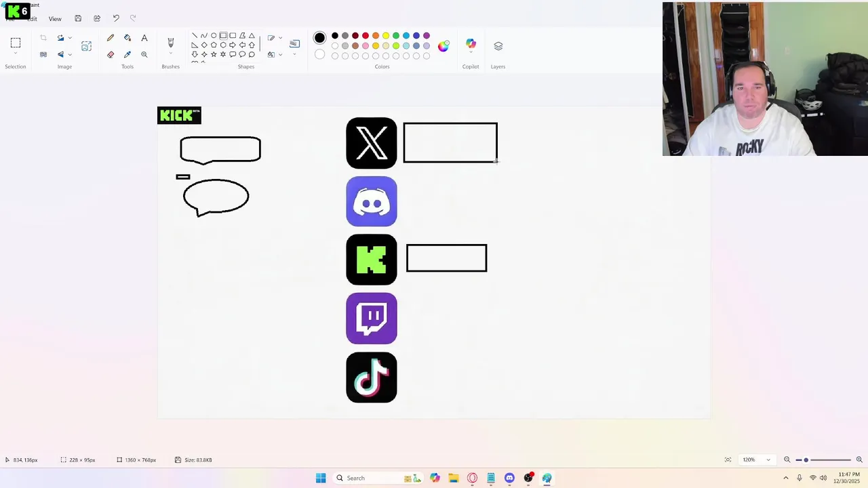Open Discord from the taskbar

pyautogui.click(x=509, y=478)
